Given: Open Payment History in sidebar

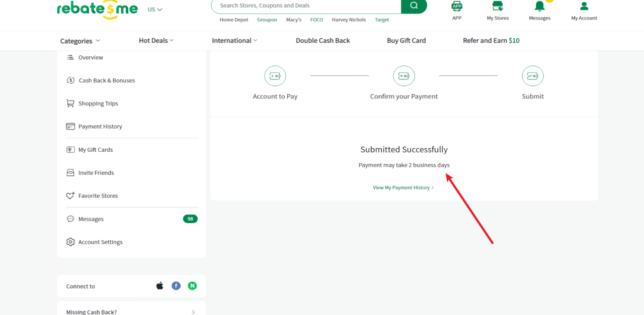Looking at the screenshot, I should tap(100, 127).
